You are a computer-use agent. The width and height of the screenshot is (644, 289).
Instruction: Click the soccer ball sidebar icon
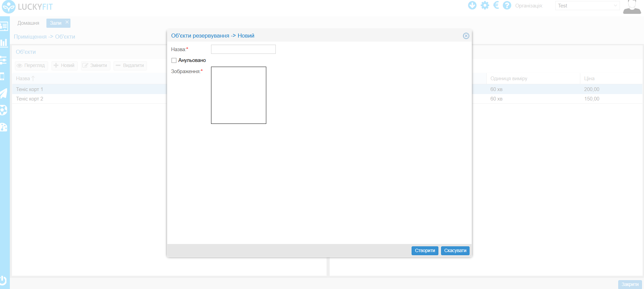click(x=3, y=110)
